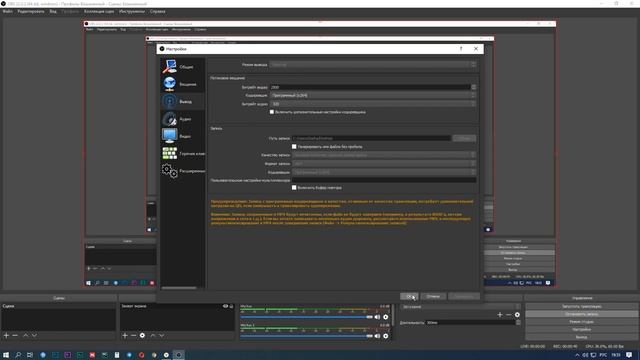Click the settings sidebar horizontal scrollbar
The width and height of the screenshot is (640, 360).
[179, 288]
